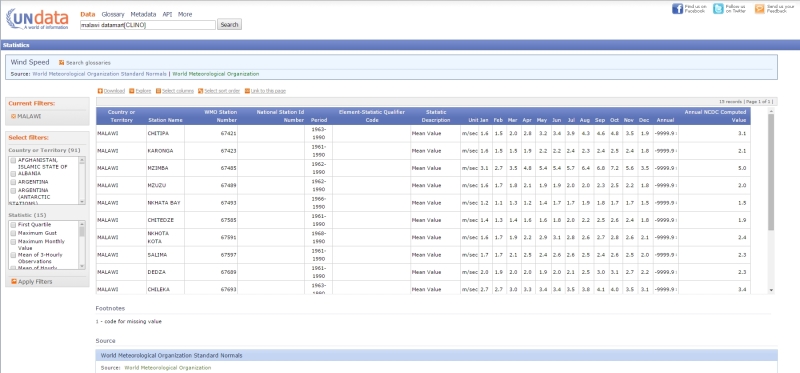Click the statistic list scrollbar thumb
The width and height of the screenshot is (800, 373).
82,232
